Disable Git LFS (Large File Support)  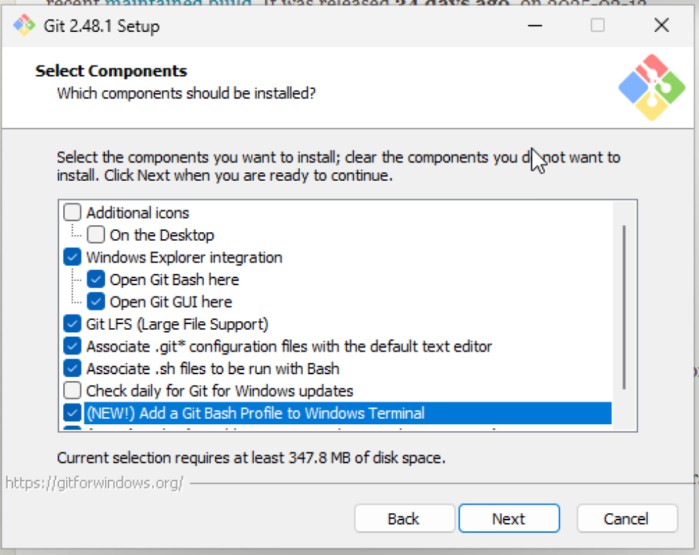click(x=72, y=324)
